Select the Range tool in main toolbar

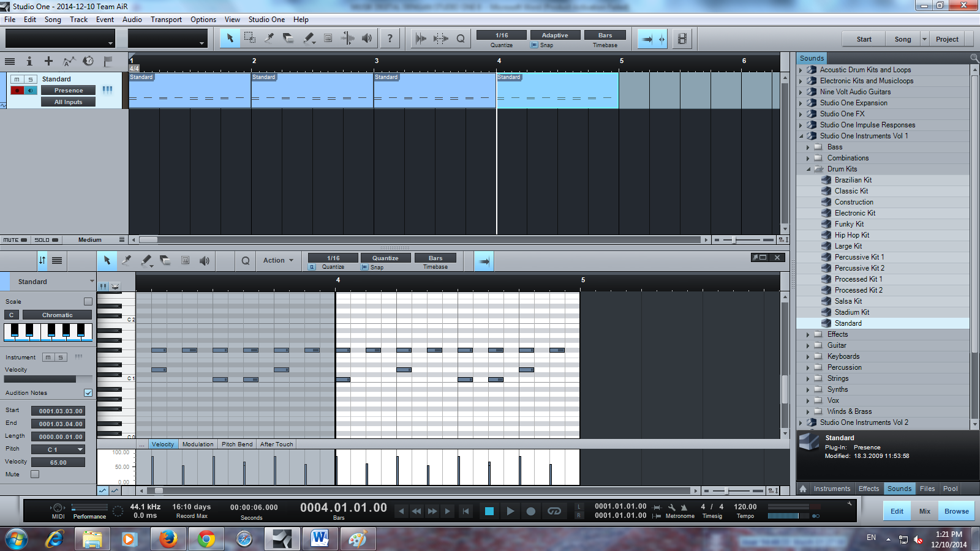[249, 38]
